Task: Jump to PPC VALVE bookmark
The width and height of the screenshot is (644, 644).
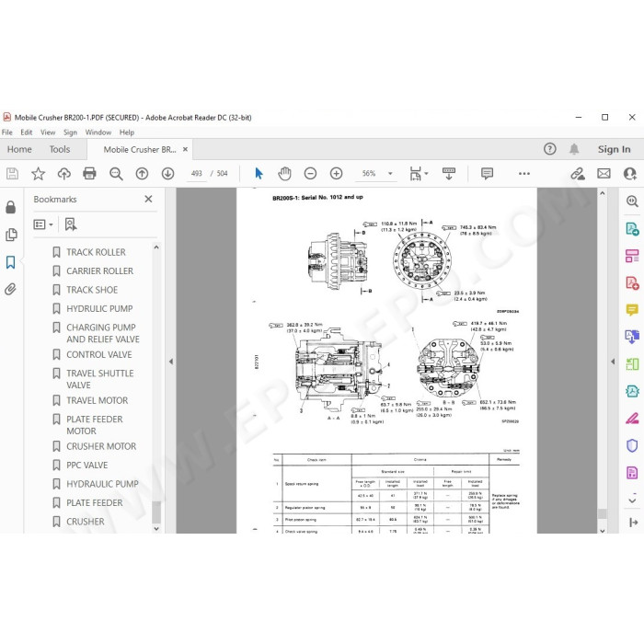Action: [x=87, y=466]
